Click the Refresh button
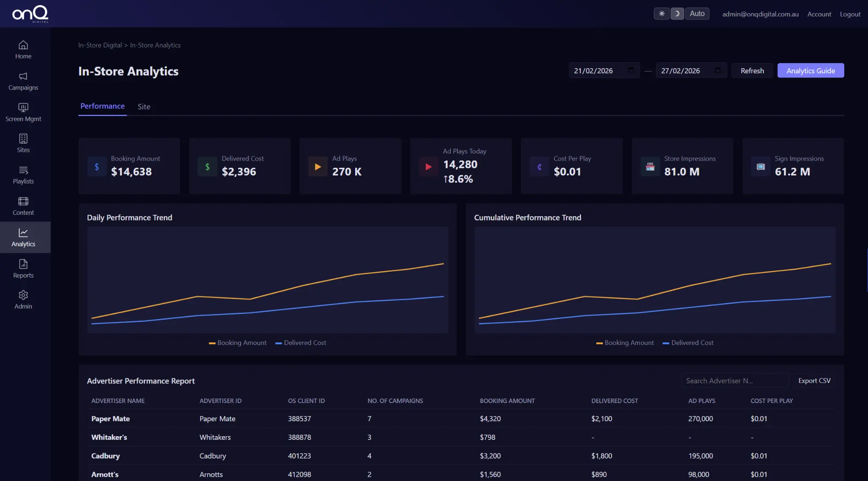This screenshot has height=481, width=868. pyautogui.click(x=752, y=71)
